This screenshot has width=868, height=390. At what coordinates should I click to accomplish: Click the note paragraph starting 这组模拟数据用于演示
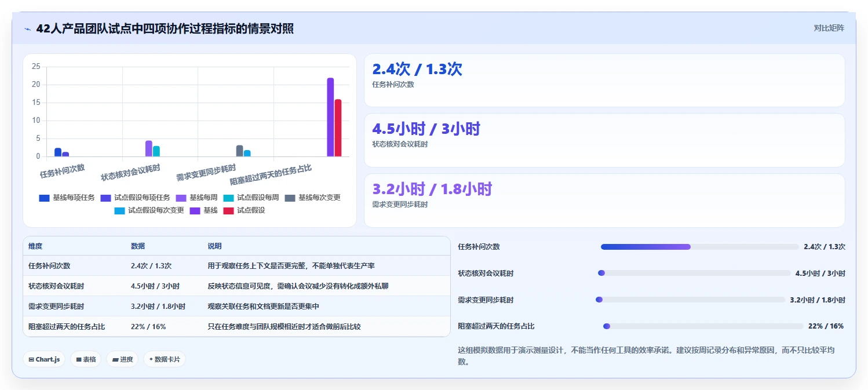646,356
